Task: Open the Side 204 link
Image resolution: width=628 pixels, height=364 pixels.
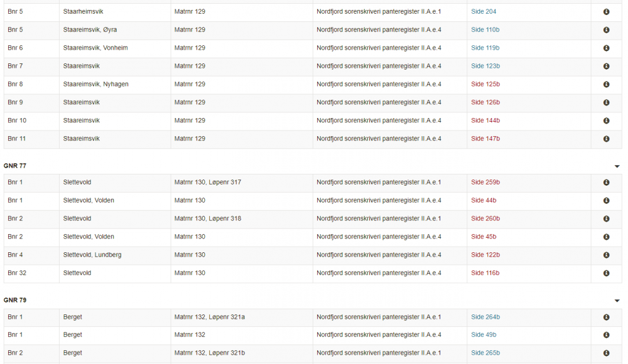Action: pos(484,12)
